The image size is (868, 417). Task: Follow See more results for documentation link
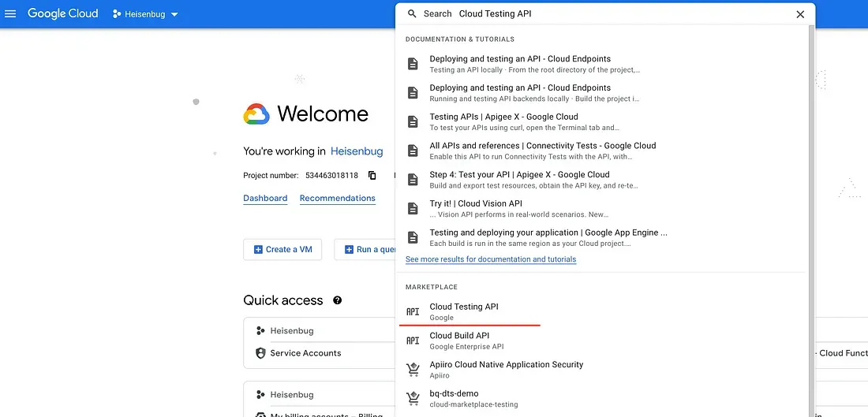click(x=491, y=259)
